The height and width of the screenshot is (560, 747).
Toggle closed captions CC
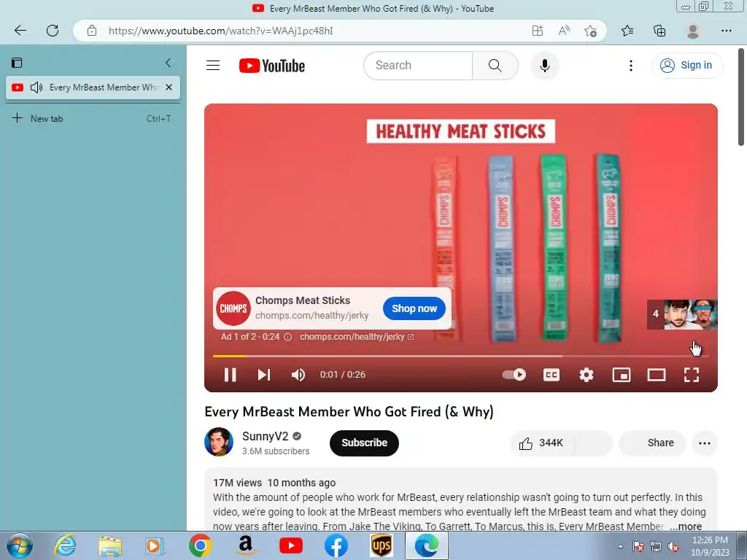(x=551, y=375)
